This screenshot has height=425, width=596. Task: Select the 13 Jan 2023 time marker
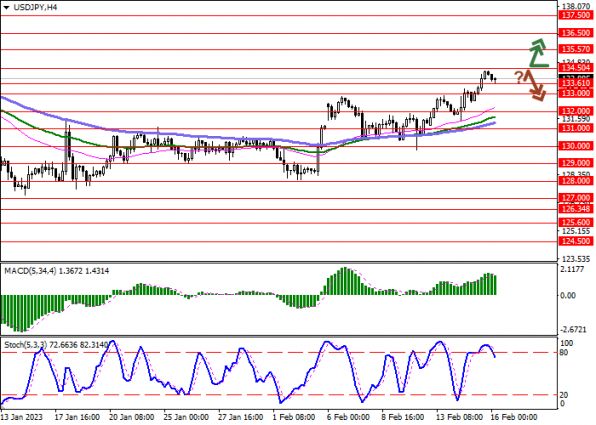pyautogui.click(x=22, y=417)
